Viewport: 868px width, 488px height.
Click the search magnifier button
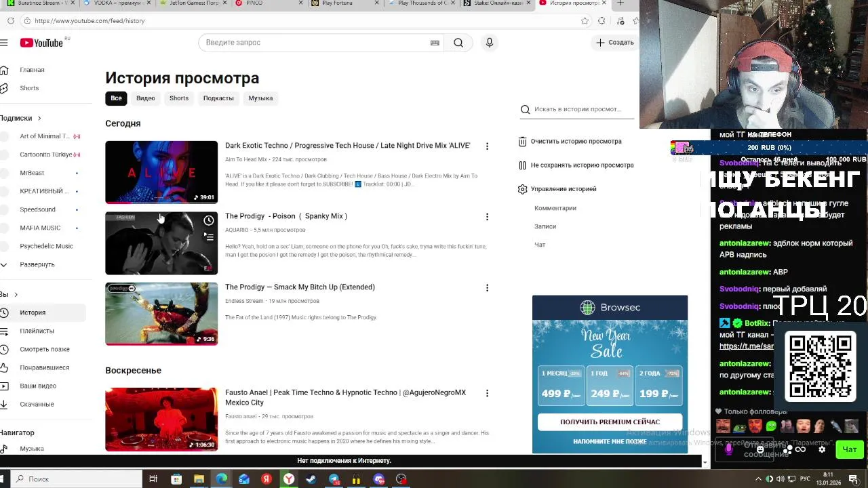pos(458,43)
